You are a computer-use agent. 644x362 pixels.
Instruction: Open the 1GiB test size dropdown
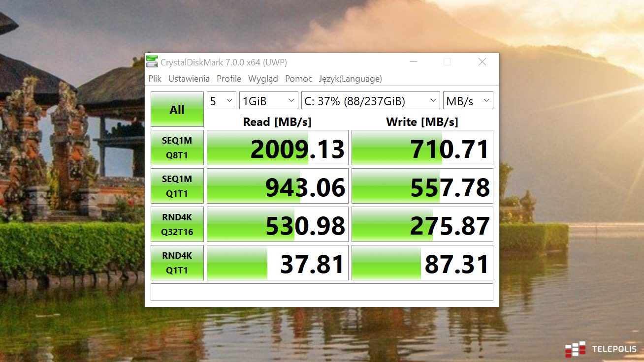point(268,101)
